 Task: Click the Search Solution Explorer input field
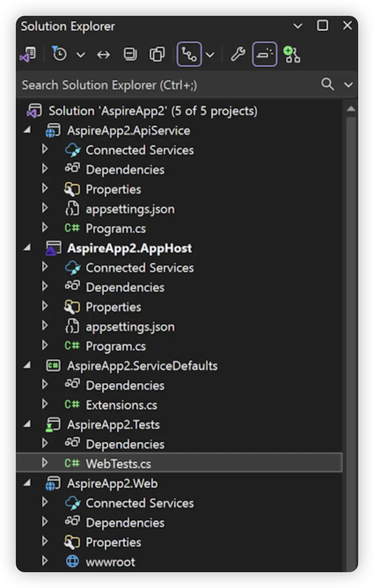click(x=167, y=85)
